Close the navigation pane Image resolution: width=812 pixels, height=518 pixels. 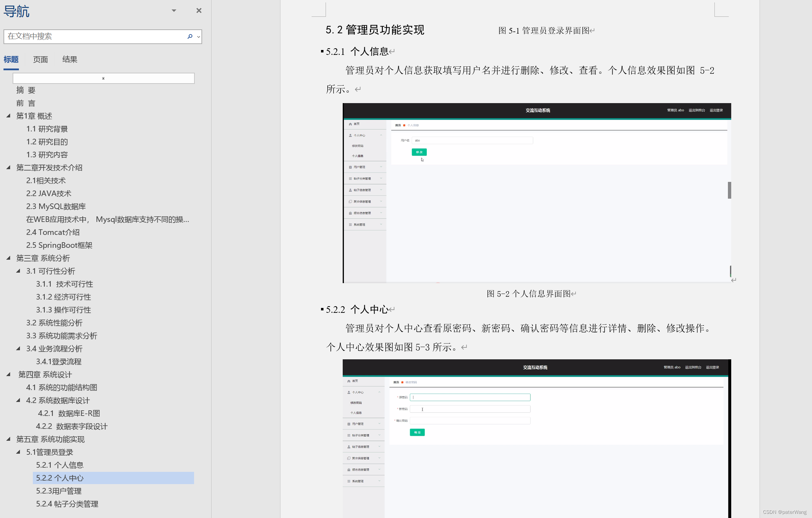pos(199,10)
